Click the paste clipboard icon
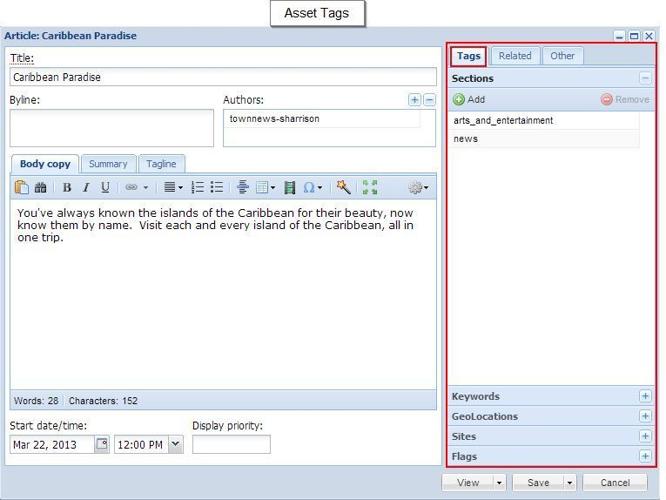The image size is (666, 500). click(22, 187)
